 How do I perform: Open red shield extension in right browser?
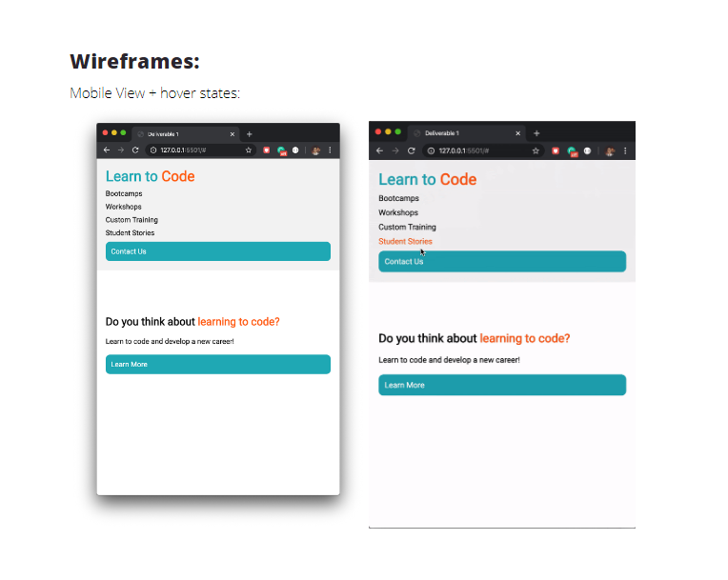pos(556,150)
